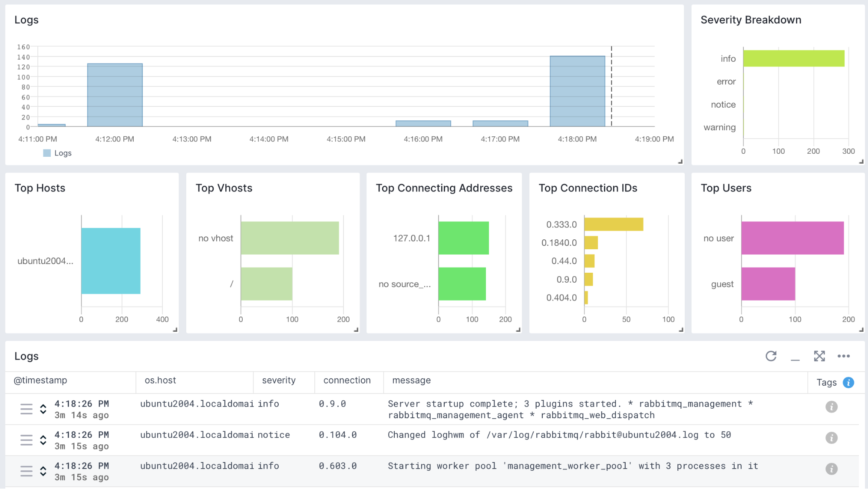Refresh the Logs table panel

coord(771,356)
